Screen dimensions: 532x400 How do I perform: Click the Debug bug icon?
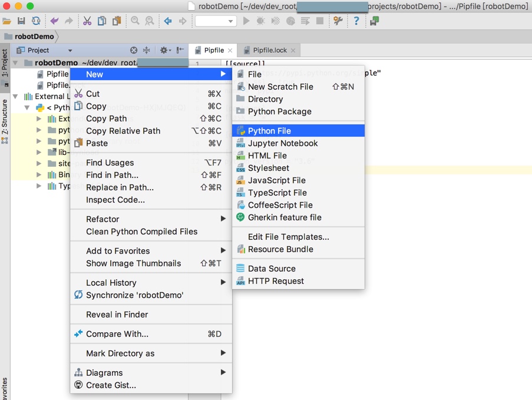260,21
